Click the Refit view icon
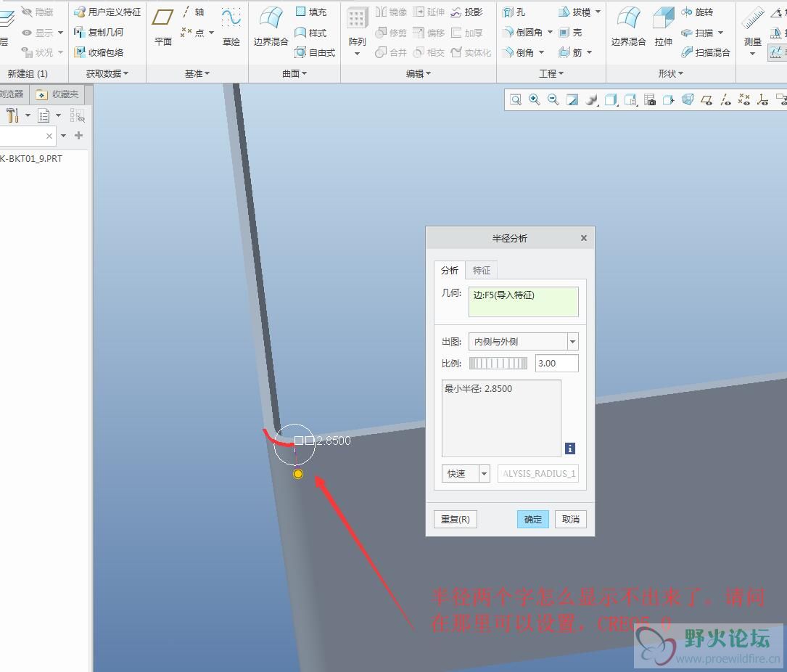The width and height of the screenshot is (787, 672). click(x=516, y=99)
